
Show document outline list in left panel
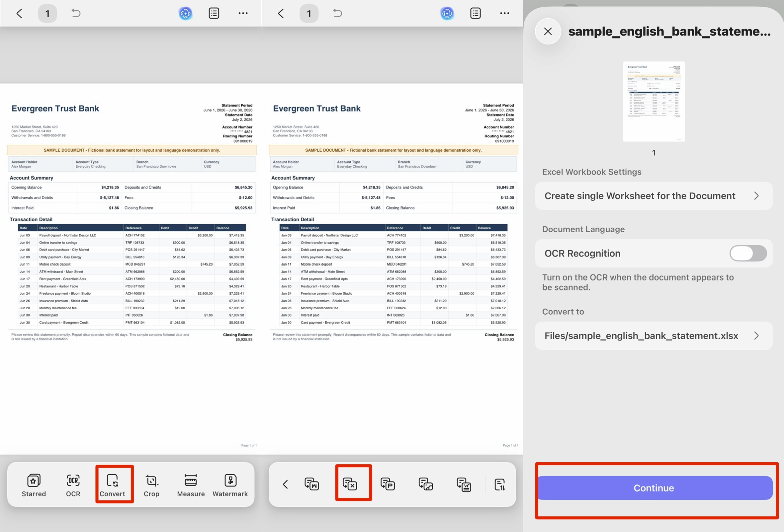[214, 13]
